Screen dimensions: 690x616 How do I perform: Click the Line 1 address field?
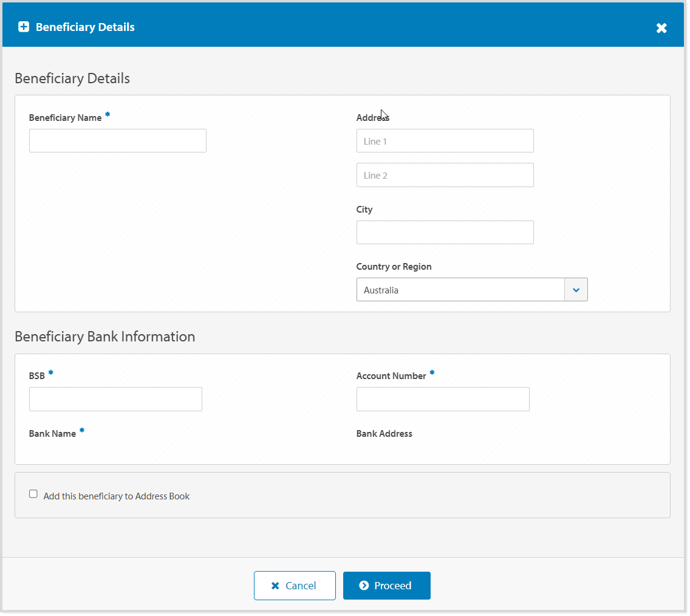(x=445, y=140)
